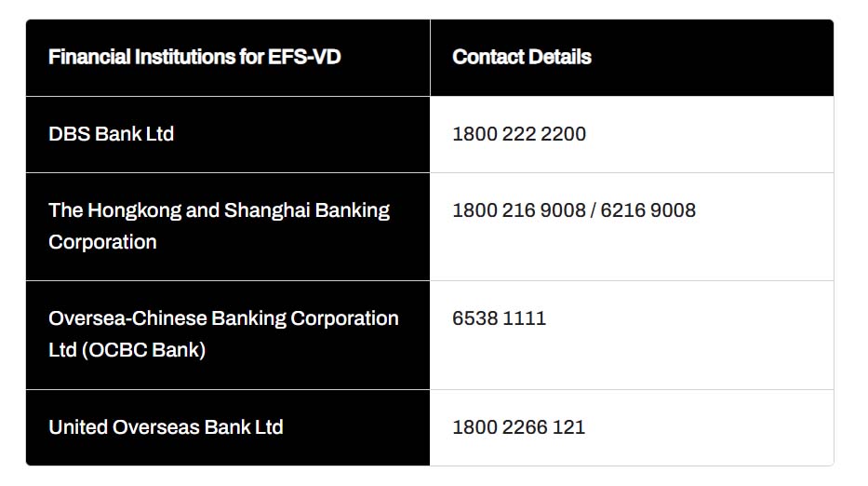Click HSBC alternate number 6216 9008

click(648, 210)
